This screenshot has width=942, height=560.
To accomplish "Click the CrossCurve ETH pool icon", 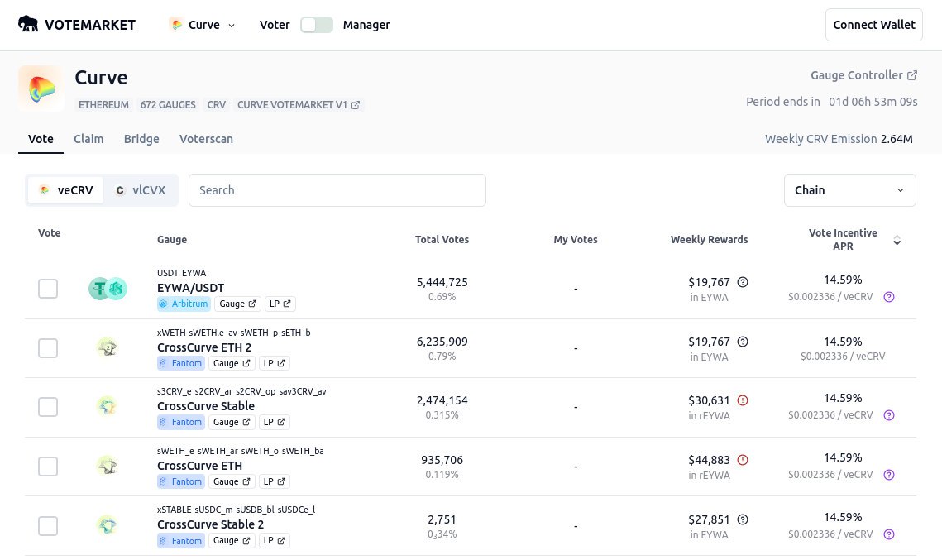I will point(108,466).
